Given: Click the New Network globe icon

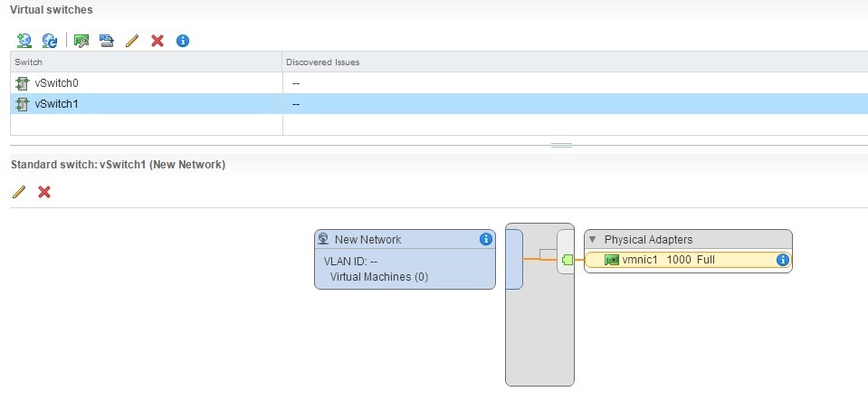Looking at the screenshot, I should click(324, 239).
